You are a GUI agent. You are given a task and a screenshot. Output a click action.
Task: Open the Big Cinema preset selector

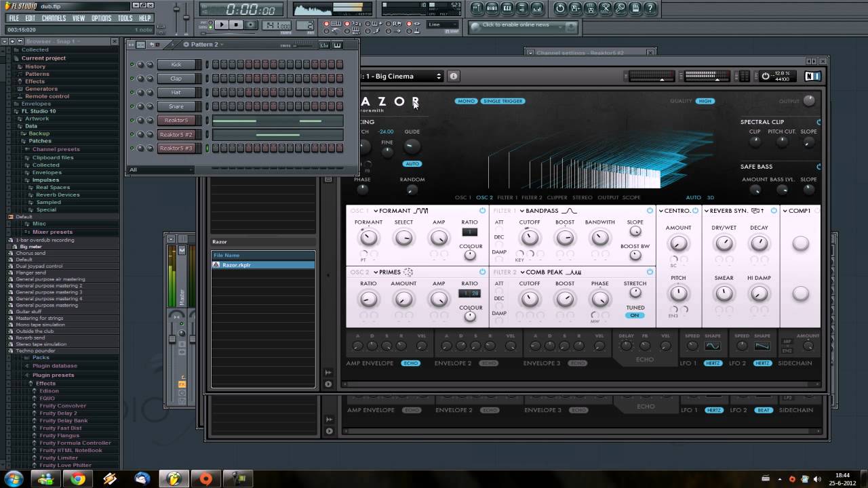(x=401, y=76)
